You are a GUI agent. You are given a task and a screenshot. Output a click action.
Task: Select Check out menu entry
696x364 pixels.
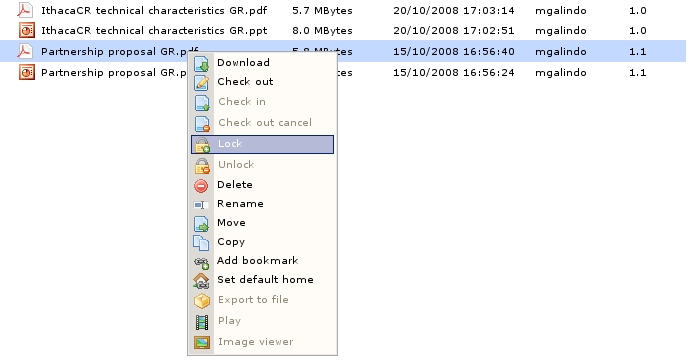245,82
